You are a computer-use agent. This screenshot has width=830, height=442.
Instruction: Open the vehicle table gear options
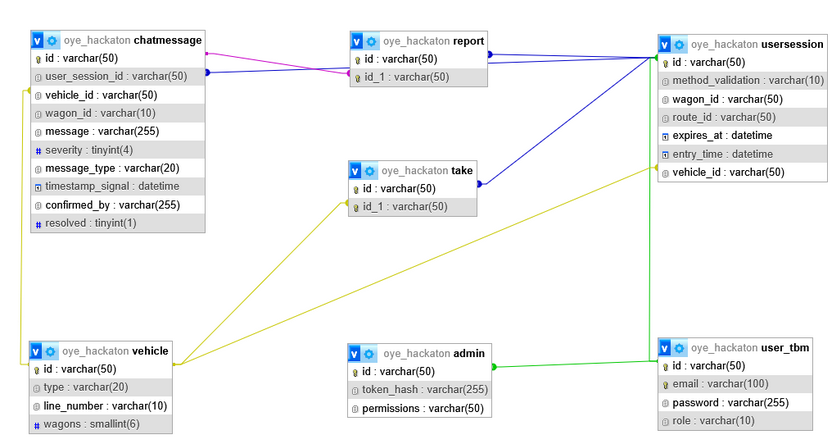[x=52, y=351]
